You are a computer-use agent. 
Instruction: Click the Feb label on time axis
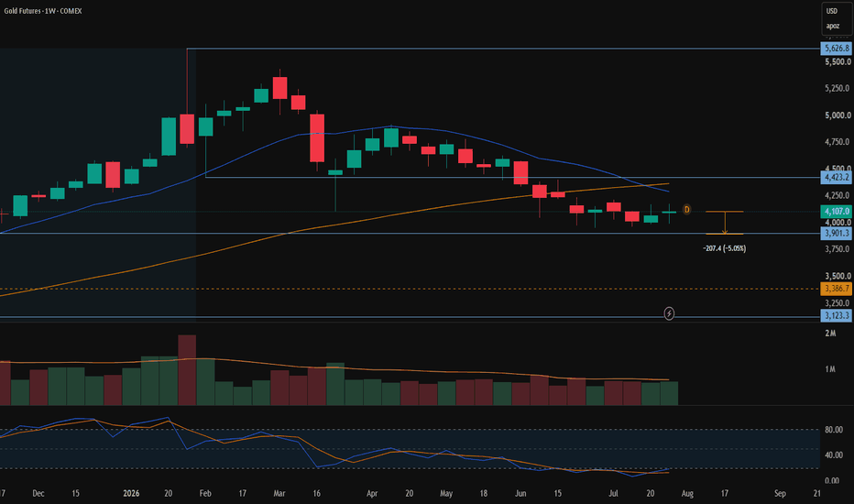(x=205, y=494)
